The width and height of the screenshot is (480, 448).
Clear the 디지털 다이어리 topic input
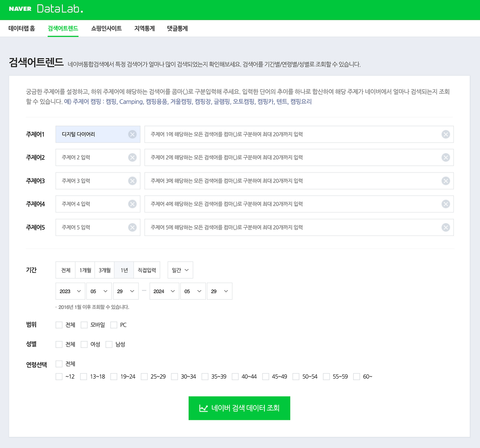[x=132, y=134]
